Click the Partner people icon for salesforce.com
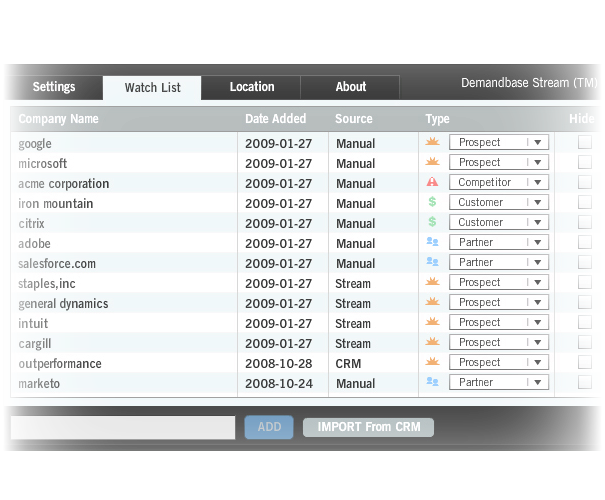The height and width of the screenshot is (500, 605). (432, 262)
